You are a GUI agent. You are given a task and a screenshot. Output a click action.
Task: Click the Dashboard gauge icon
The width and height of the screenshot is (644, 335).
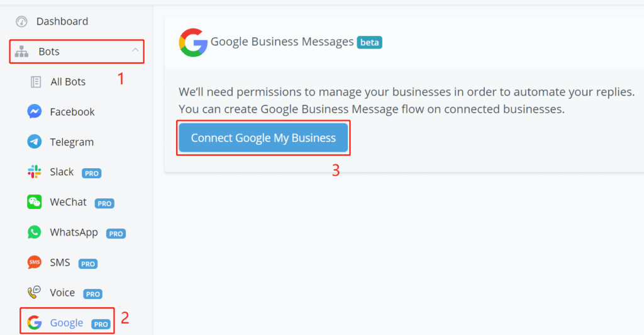(x=21, y=21)
